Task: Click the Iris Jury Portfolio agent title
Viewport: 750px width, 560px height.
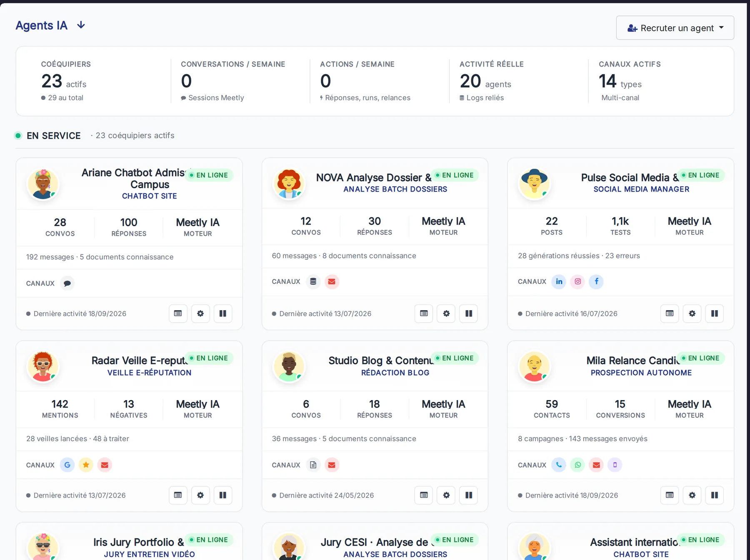Action: (138, 542)
